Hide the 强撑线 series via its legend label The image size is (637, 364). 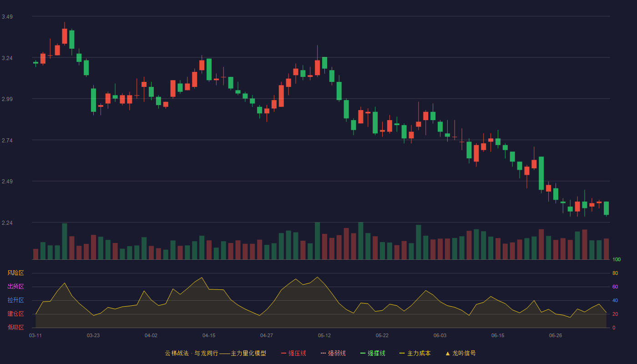click(376, 353)
